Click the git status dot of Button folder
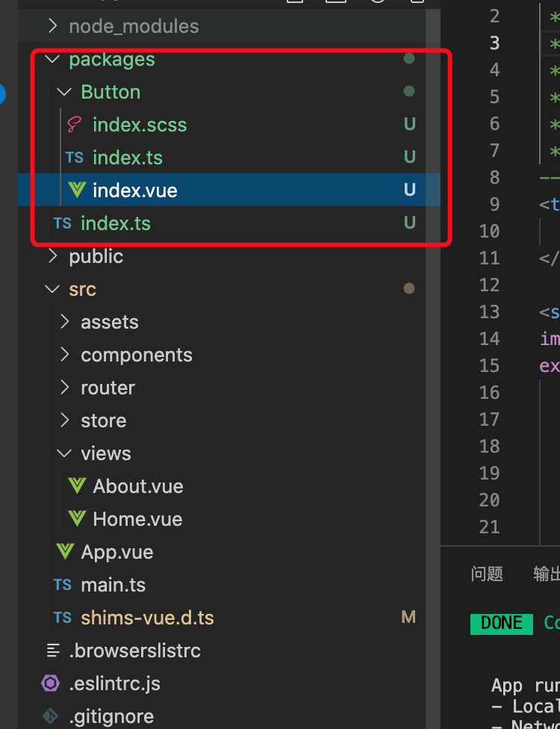The image size is (560, 729). [409, 91]
